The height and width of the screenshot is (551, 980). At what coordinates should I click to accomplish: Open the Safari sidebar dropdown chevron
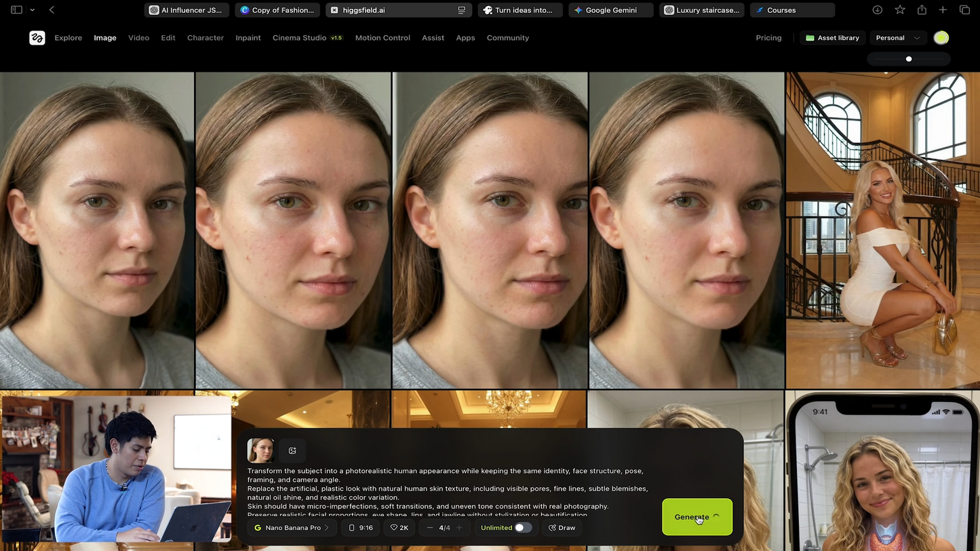[32, 10]
